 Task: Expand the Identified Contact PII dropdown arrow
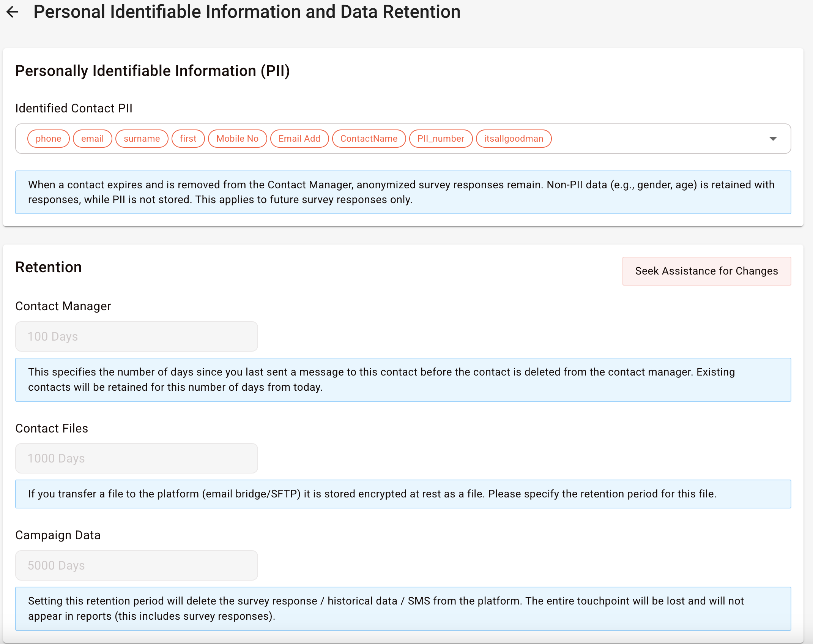[773, 139]
